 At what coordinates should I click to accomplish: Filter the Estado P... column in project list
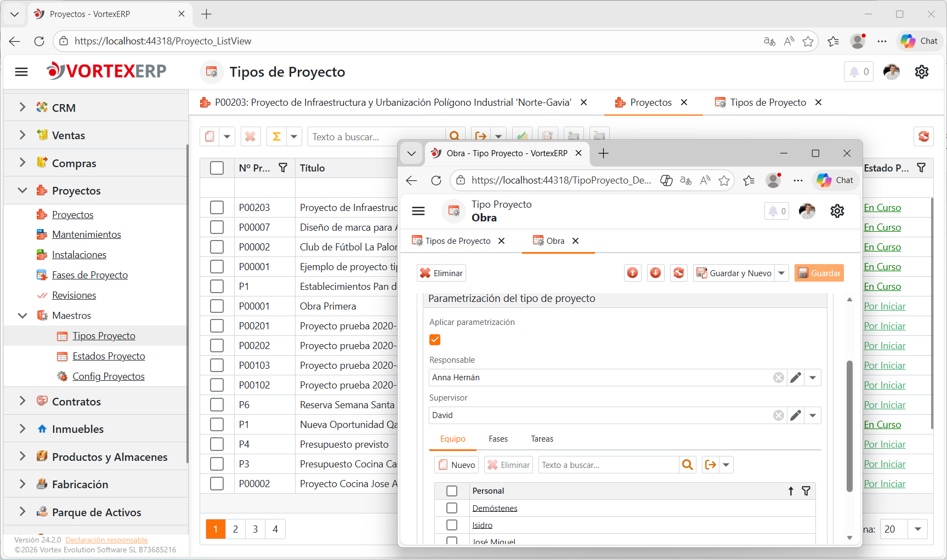click(x=921, y=168)
